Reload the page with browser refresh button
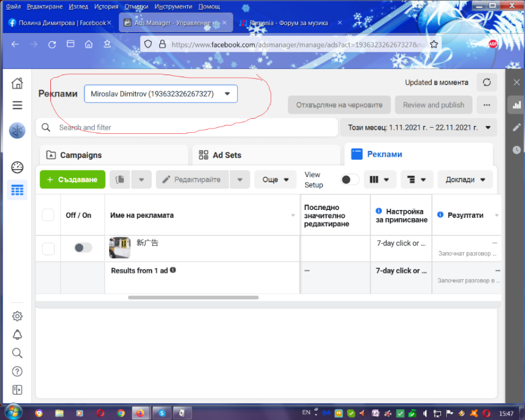The width and height of the screenshot is (525, 420). (52, 44)
